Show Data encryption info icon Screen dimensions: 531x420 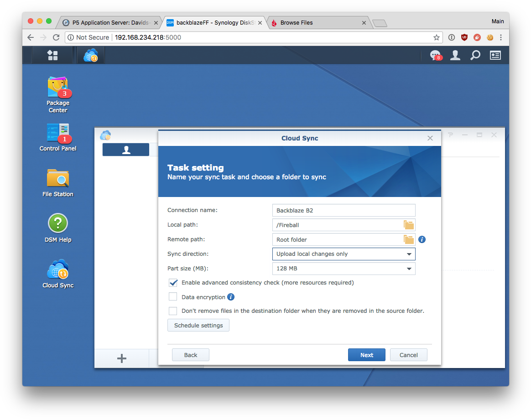tap(231, 297)
